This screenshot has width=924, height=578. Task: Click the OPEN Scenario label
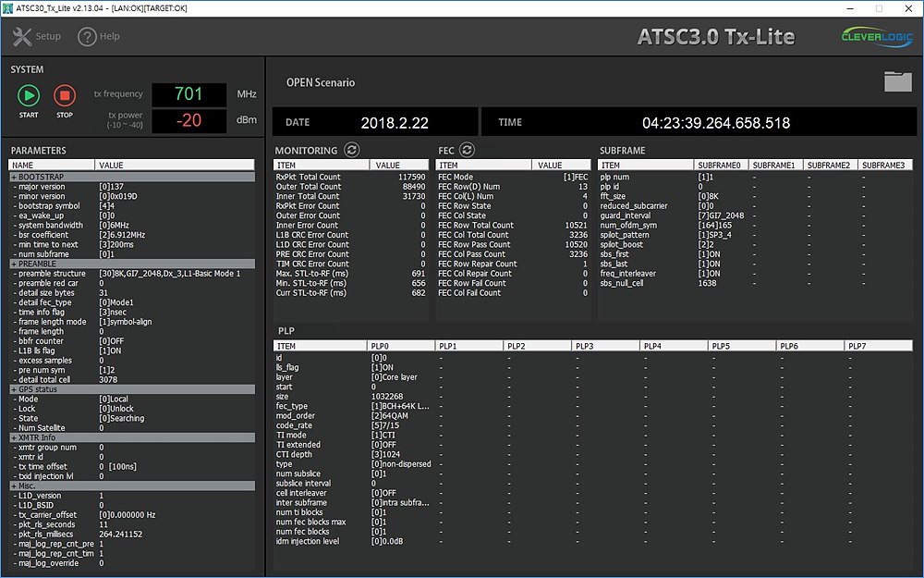tap(321, 82)
